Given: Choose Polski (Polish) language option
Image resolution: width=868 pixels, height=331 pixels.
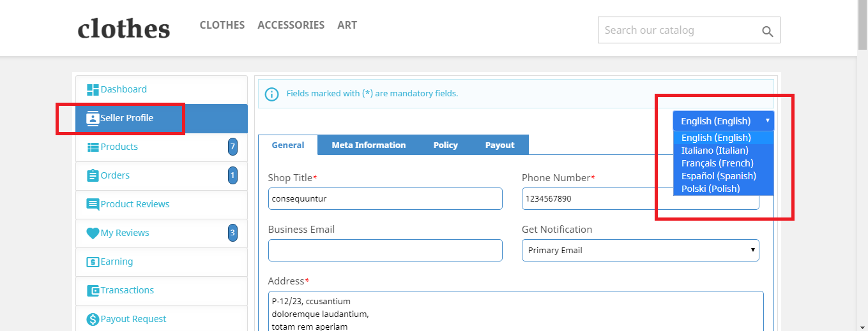Looking at the screenshot, I should click(x=710, y=189).
